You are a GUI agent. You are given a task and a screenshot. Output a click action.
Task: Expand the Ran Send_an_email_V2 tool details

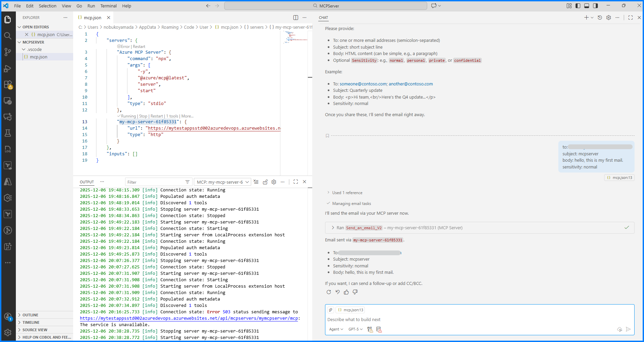[x=480, y=228]
